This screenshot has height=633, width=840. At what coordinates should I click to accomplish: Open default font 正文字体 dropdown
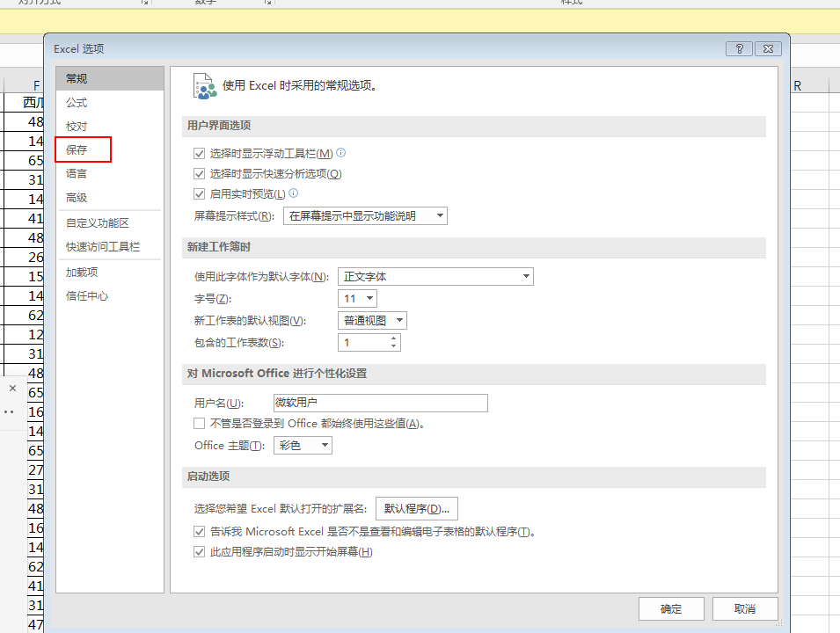point(435,276)
